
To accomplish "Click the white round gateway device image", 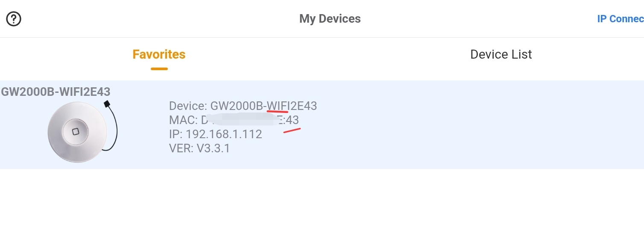I will 77,132.
